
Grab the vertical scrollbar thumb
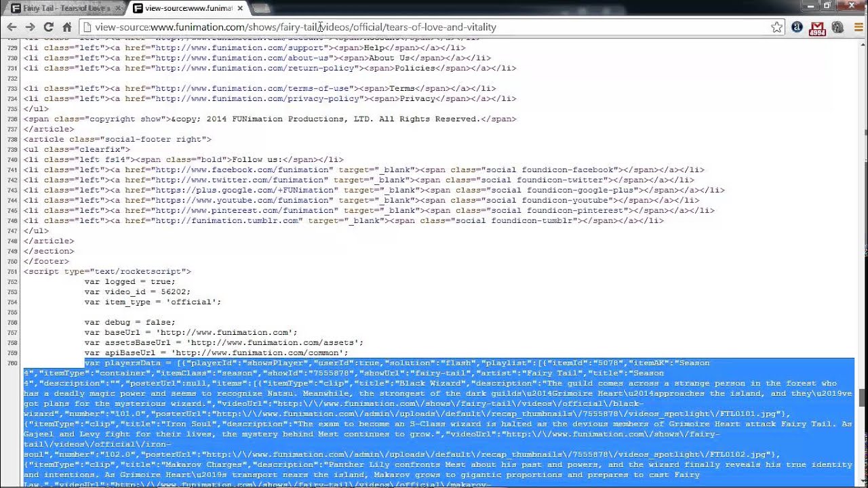(863, 397)
